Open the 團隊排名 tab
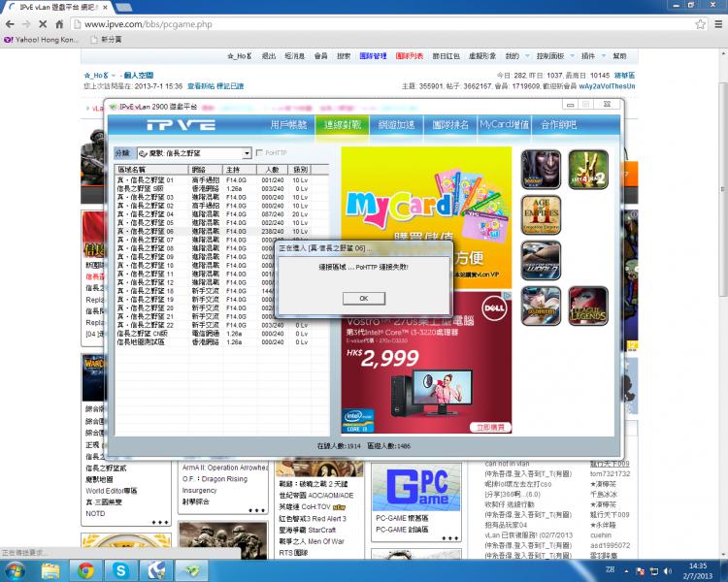728x582 pixels. coord(450,125)
